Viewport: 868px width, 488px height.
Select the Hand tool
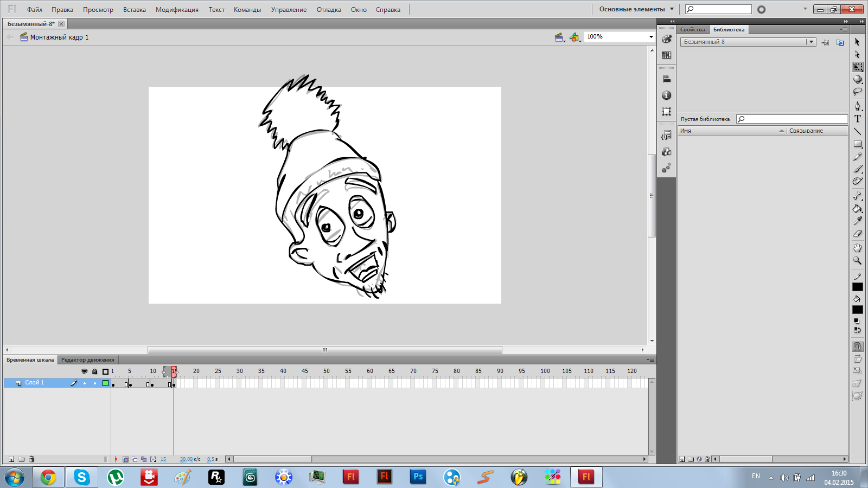click(857, 248)
